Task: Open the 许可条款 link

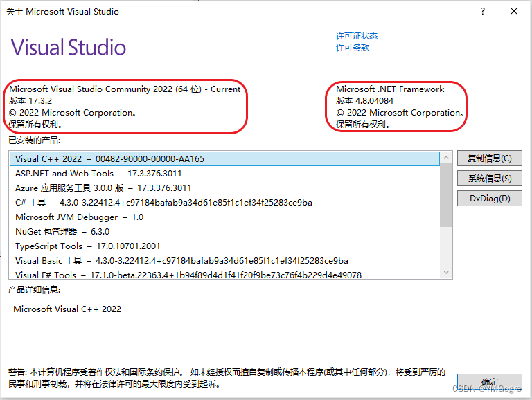Action: click(x=353, y=48)
